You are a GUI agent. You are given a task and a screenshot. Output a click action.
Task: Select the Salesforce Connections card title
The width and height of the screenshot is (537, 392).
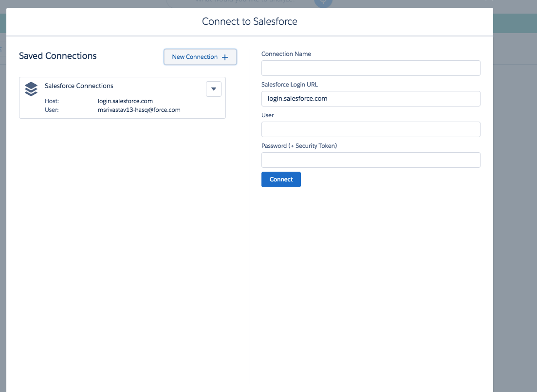(x=79, y=86)
